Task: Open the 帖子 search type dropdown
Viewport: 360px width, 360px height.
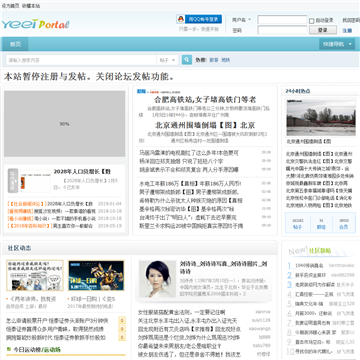Action: (x=167, y=60)
